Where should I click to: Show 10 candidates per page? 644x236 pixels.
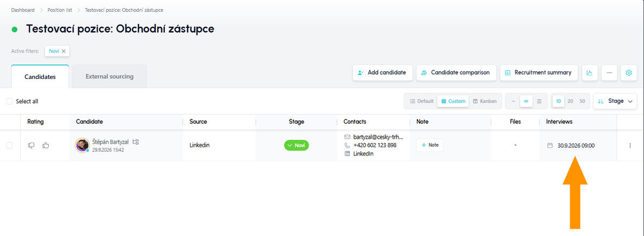(558, 101)
